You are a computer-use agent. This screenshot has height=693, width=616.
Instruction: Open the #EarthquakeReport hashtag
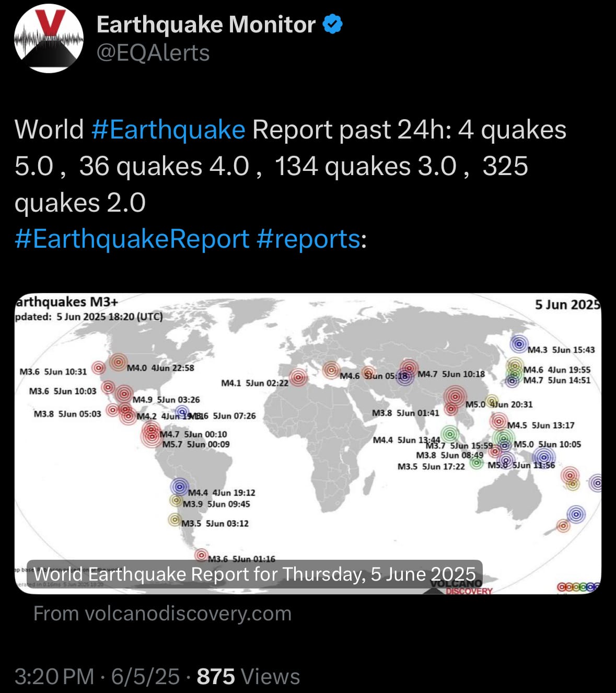tap(132, 239)
